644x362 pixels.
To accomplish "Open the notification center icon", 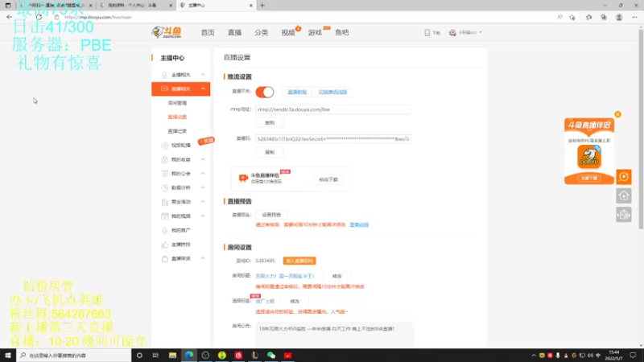I will (x=633, y=355).
